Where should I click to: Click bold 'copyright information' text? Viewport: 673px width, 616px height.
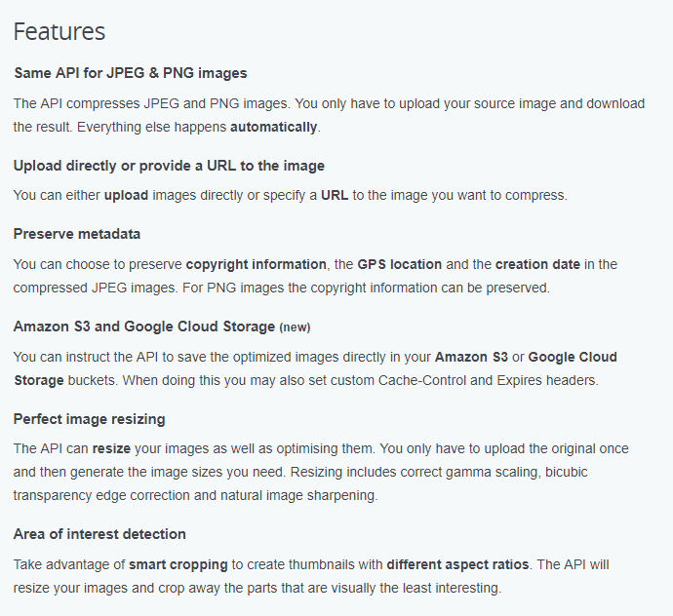[x=257, y=265]
